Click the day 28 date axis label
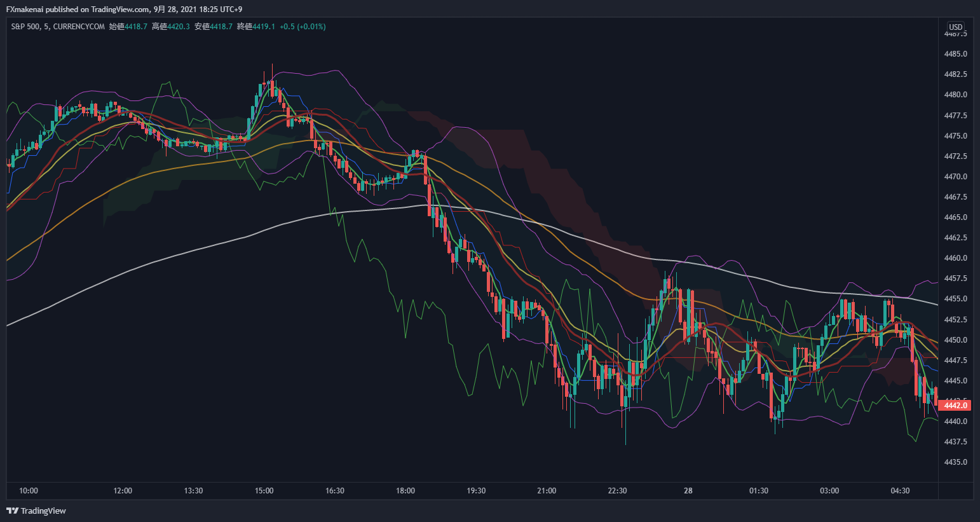This screenshot has width=980, height=522. pos(688,491)
